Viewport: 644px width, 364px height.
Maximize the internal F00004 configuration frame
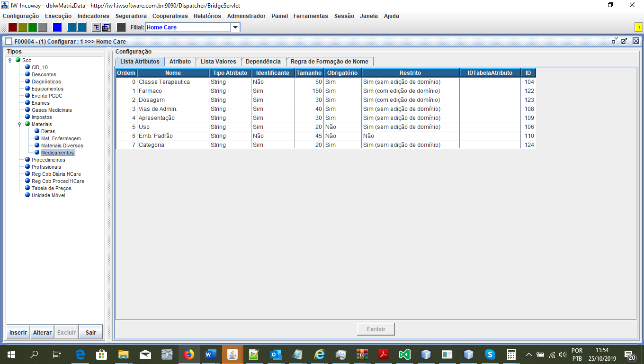[x=624, y=41]
